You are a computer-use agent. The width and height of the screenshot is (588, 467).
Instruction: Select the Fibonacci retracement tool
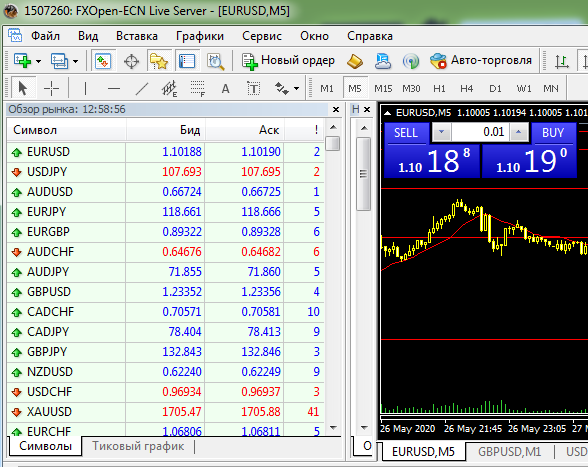(x=198, y=89)
